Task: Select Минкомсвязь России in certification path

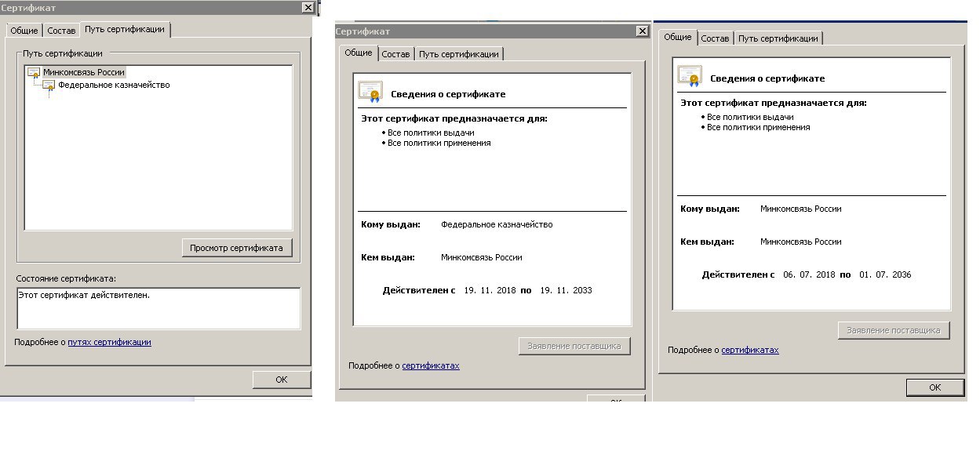Action: click(84, 72)
